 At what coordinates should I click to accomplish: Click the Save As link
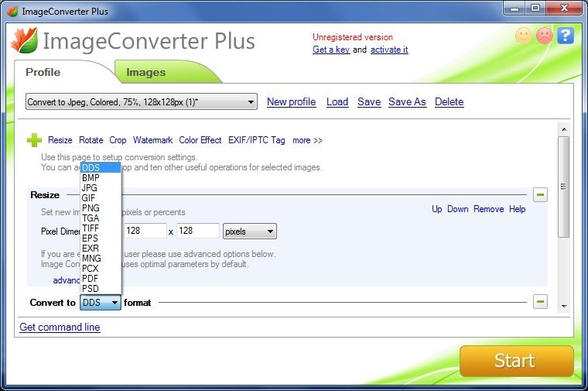[x=407, y=101]
